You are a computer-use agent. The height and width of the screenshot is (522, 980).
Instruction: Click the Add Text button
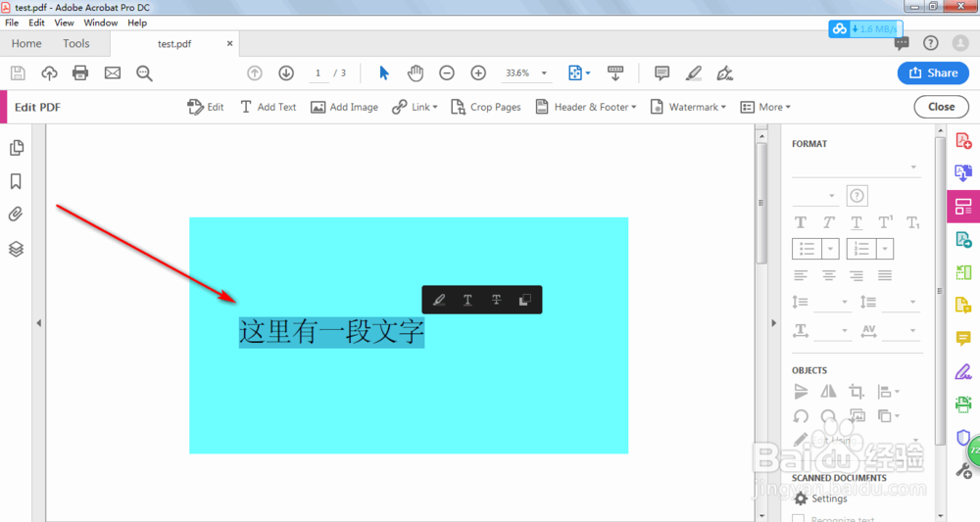pos(269,107)
